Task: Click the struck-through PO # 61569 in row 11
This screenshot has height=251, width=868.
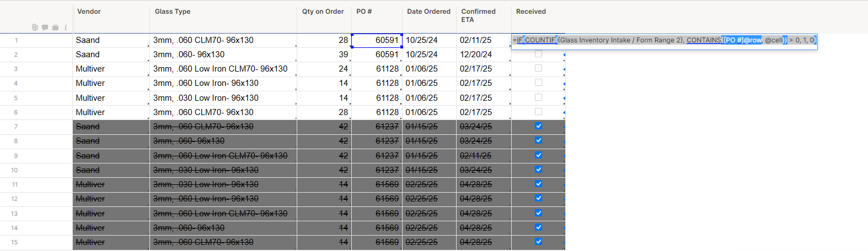Action: click(377, 184)
